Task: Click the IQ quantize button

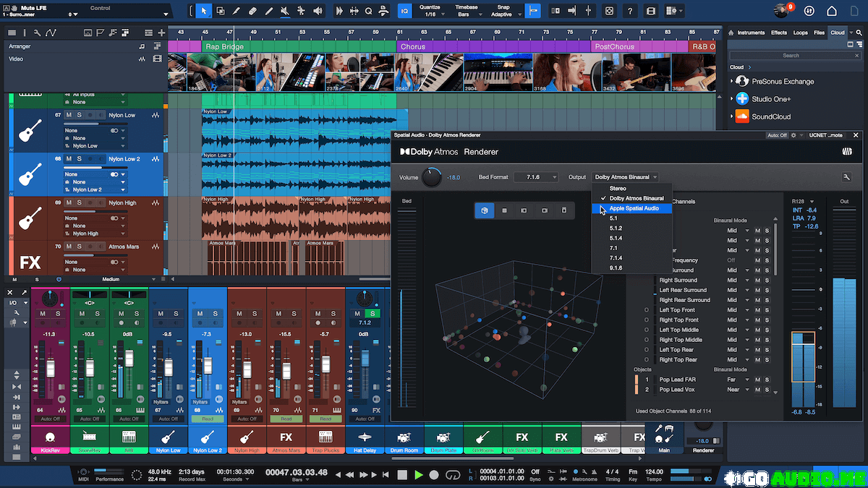Action: click(x=404, y=11)
